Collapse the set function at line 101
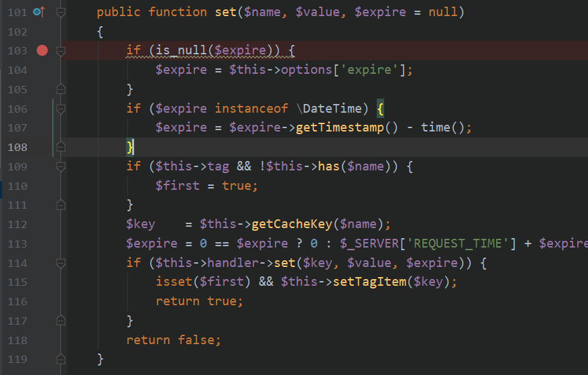This screenshot has height=375, width=588. (x=61, y=12)
